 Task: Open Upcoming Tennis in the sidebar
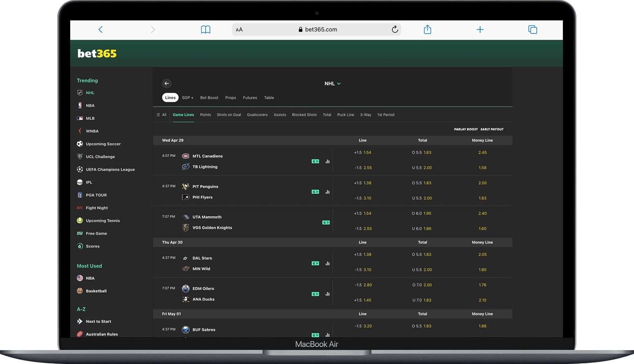tap(103, 221)
